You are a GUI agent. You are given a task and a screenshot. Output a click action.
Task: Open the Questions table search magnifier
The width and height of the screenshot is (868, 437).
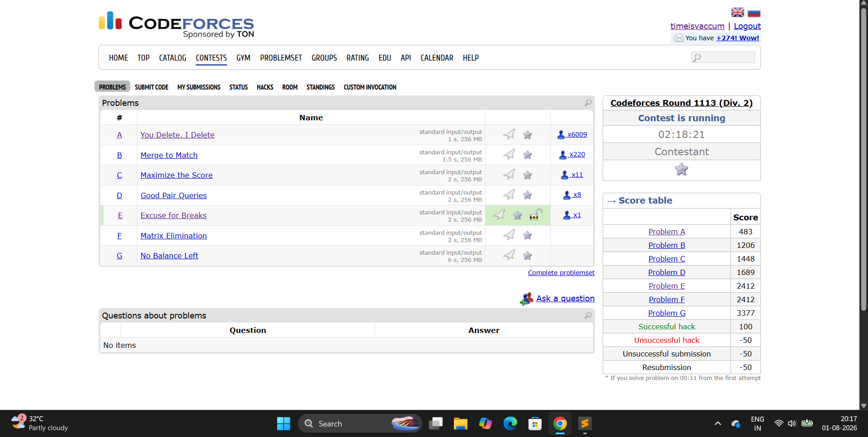(588, 315)
